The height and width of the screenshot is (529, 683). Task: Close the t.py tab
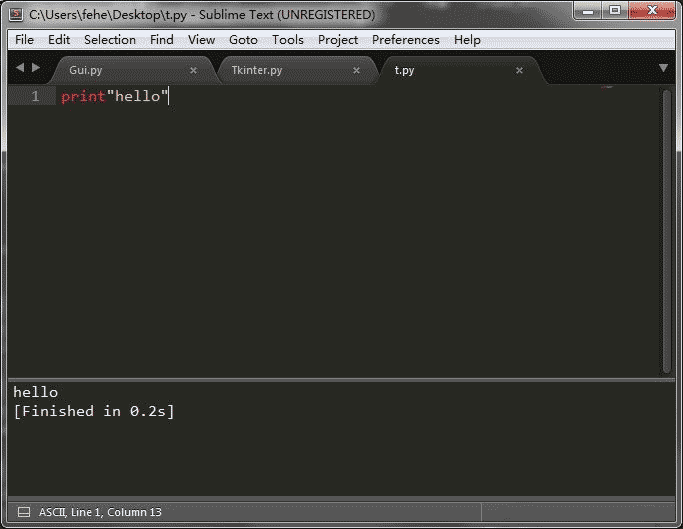coord(519,70)
